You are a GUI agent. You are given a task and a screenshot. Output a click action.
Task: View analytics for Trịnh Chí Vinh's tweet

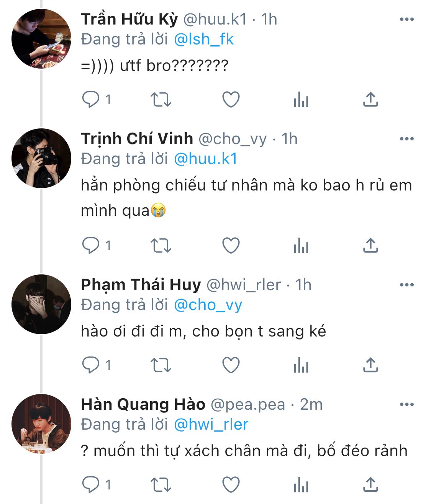[x=301, y=246]
